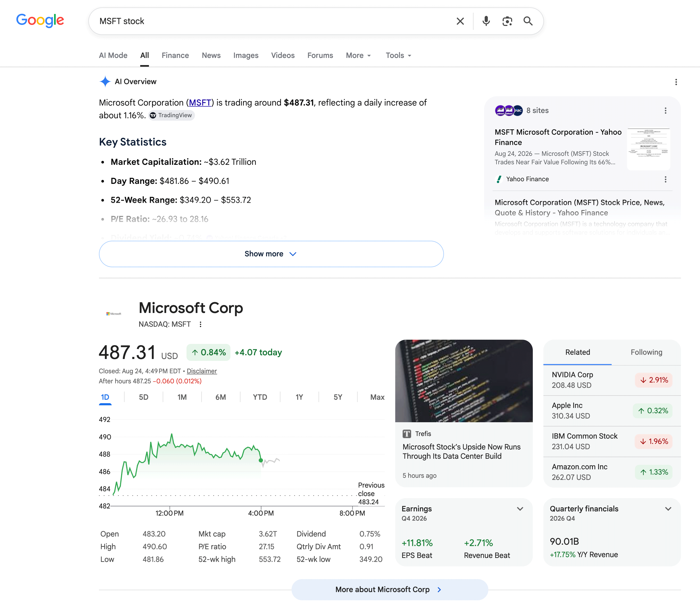This screenshot has width=700, height=609.
Task: Open Apple Inc stock row
Action: click(x=612, y=411)
